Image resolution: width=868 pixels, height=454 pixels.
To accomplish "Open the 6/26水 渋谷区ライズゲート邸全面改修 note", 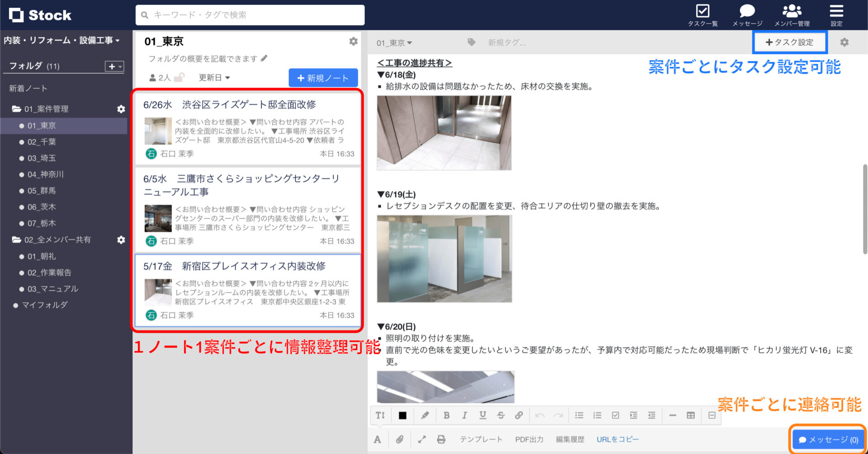I will (248, 128).
